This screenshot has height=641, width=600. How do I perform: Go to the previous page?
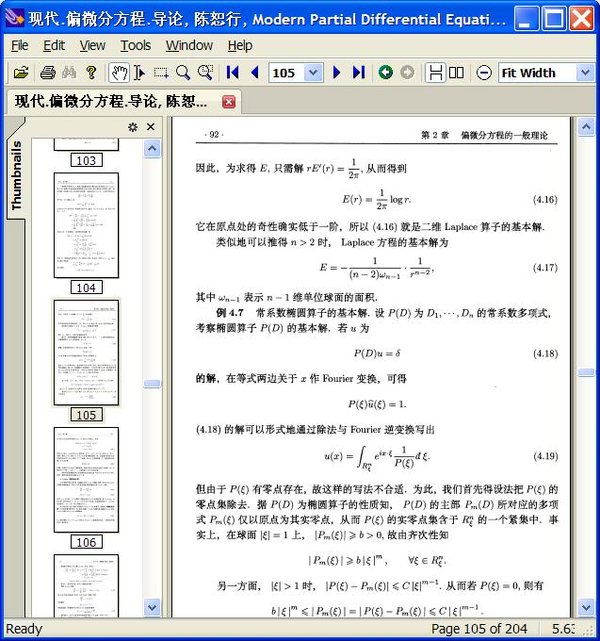click(x=255, y=73)
